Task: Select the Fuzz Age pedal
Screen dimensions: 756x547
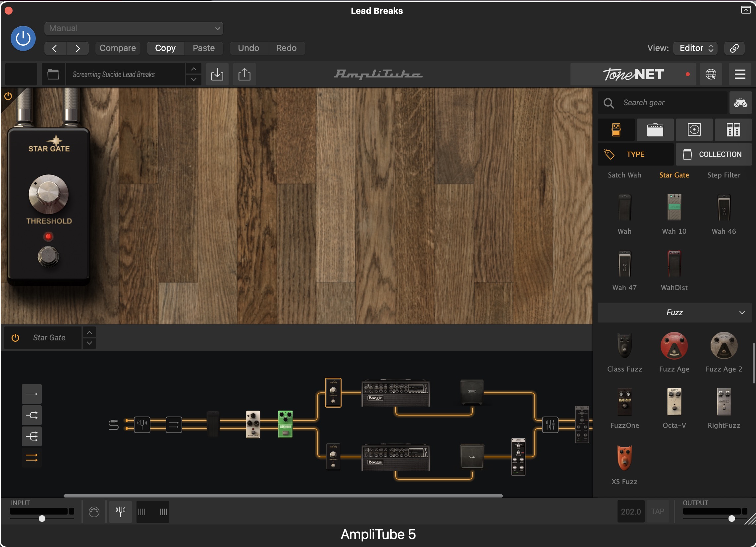Action: 674,345
